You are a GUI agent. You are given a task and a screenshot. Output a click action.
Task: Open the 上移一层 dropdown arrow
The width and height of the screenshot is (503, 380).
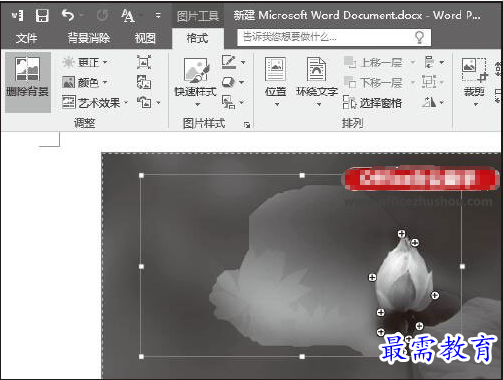(413, 62)
